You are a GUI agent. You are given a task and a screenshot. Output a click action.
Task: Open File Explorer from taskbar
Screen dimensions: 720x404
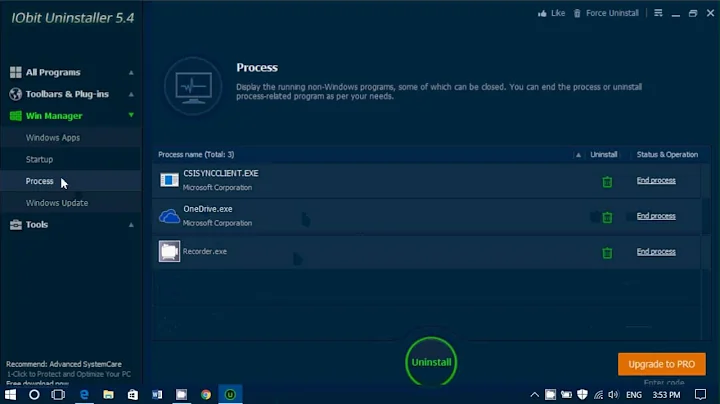coord(108,394)
